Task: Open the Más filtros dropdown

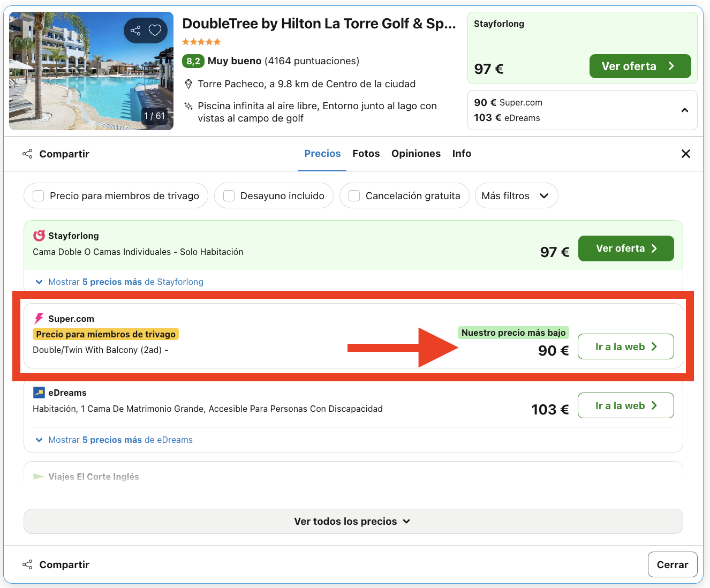Action: click(x=516, y=196)
